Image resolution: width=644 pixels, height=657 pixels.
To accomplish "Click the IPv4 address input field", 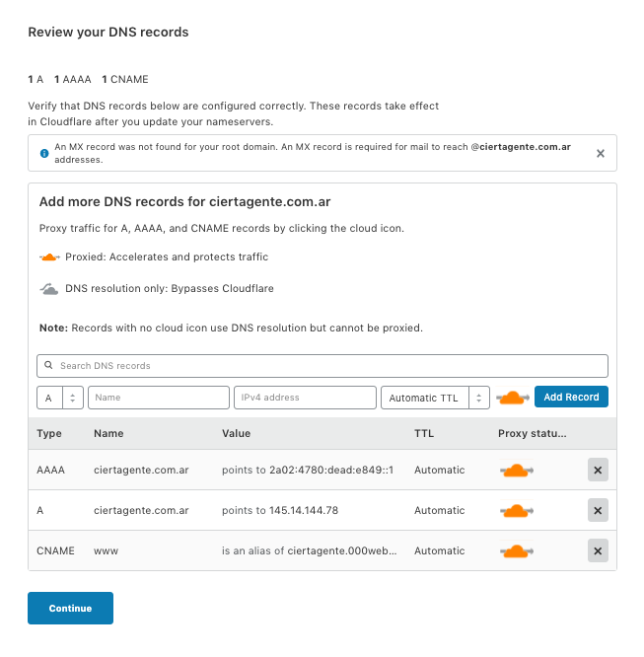I will click(304, 398).
